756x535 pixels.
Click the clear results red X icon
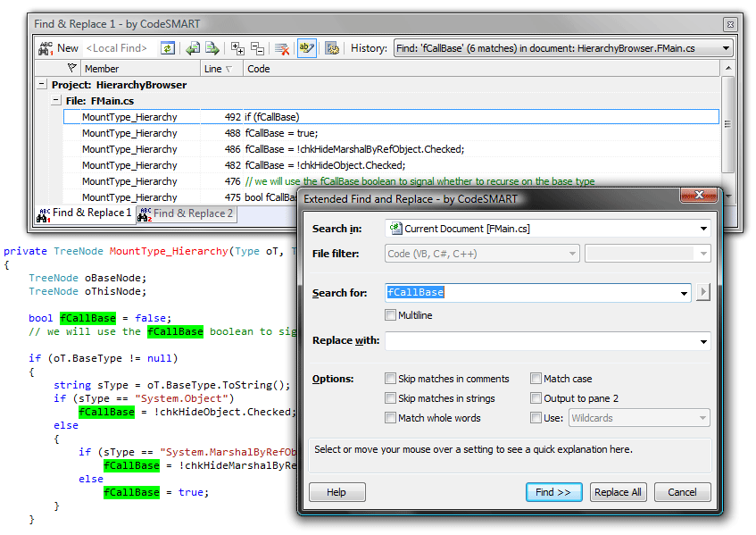(x=281, y=48)
